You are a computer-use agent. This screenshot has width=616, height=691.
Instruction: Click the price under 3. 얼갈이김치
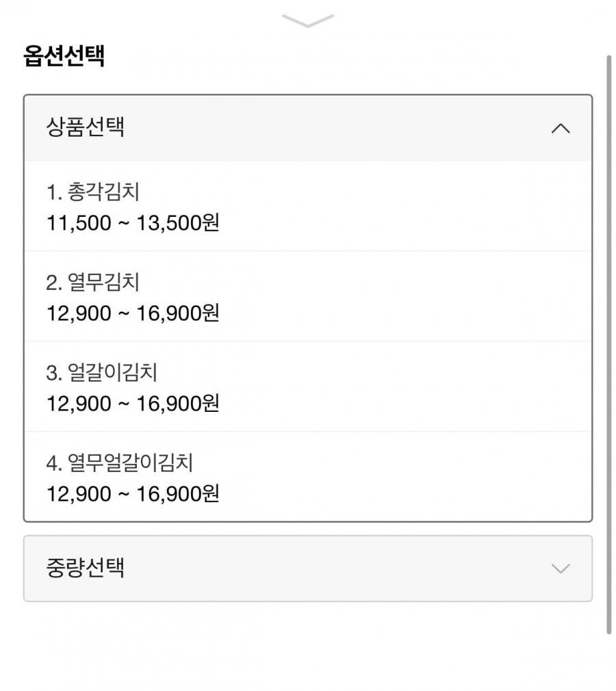133,404
